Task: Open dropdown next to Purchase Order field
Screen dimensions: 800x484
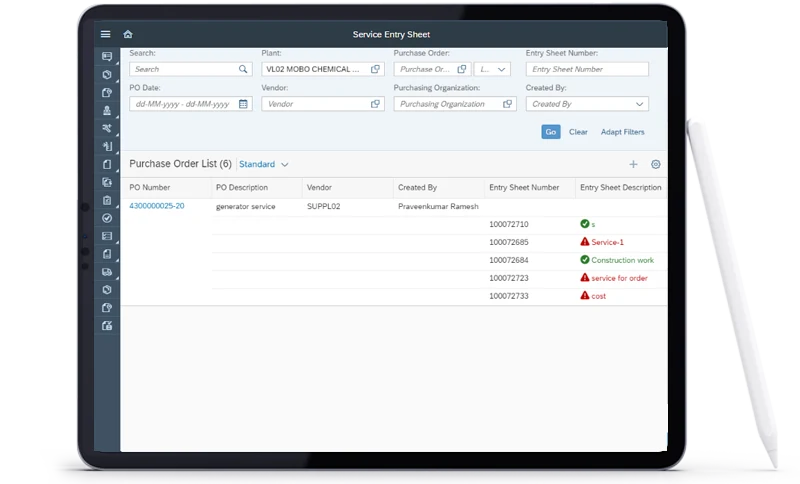Action: click(x=492, y=69)
